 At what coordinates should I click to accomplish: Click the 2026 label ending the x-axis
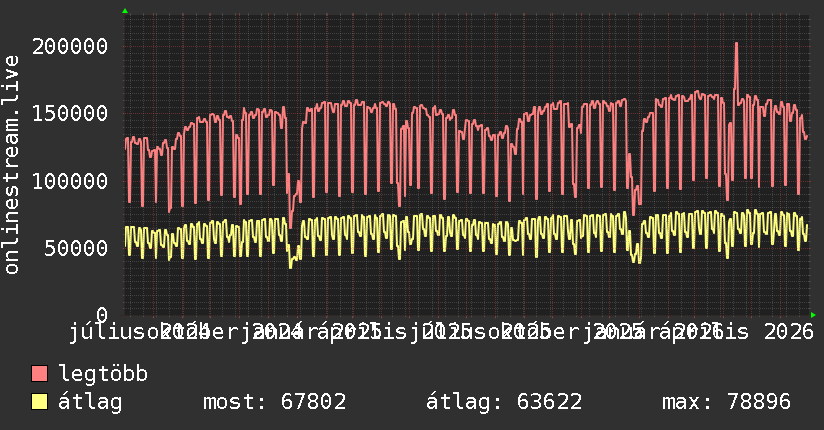(788, 332)
